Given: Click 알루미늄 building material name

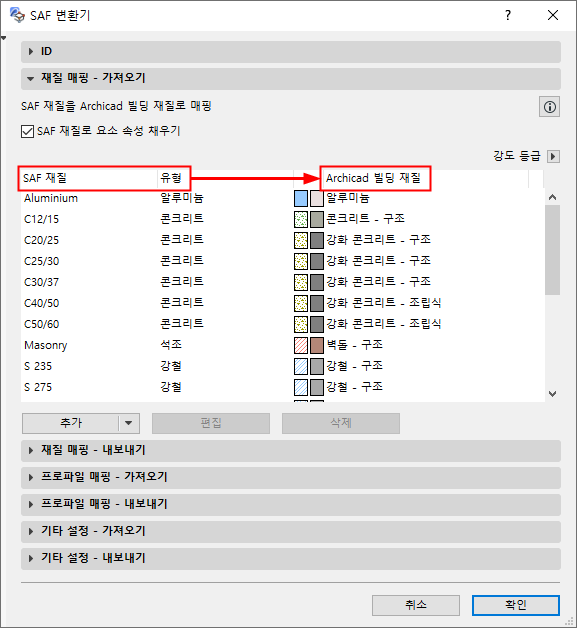Looking at the screenshot, I should click(348, 198).
